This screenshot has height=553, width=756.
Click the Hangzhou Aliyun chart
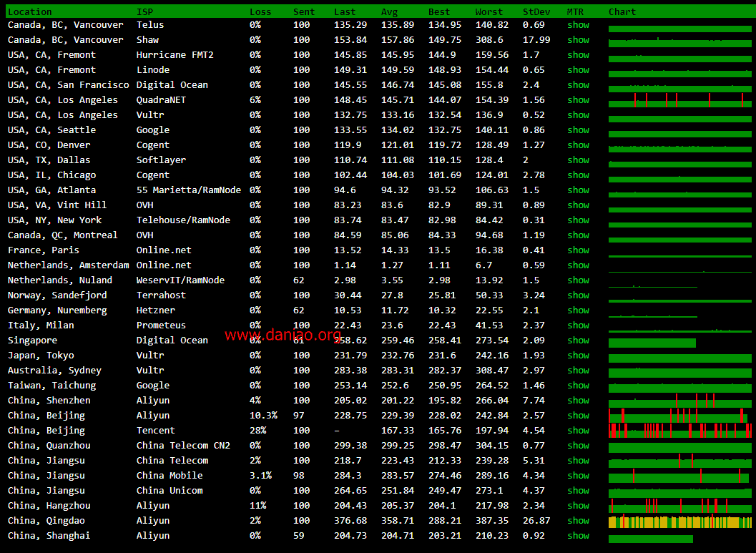(679, 506)
